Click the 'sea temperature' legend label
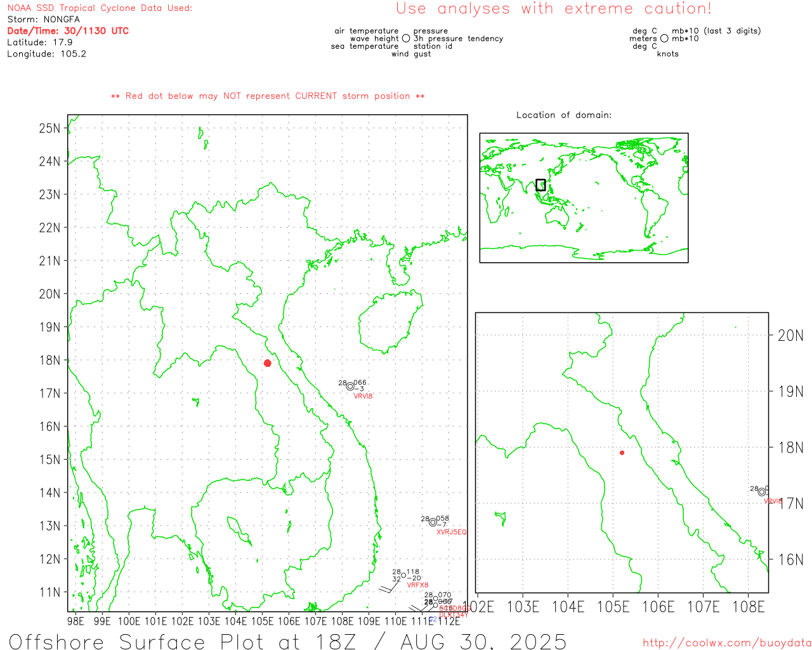The width and height of the screenshot is (812, 650). pyautogui.click(x=365, y=46)
